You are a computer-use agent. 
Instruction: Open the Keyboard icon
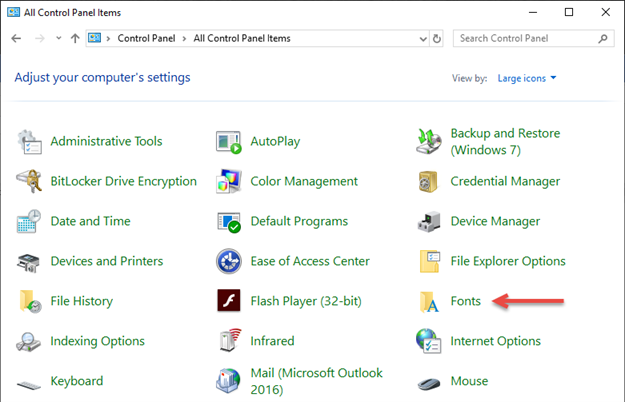tap(29, 385)
